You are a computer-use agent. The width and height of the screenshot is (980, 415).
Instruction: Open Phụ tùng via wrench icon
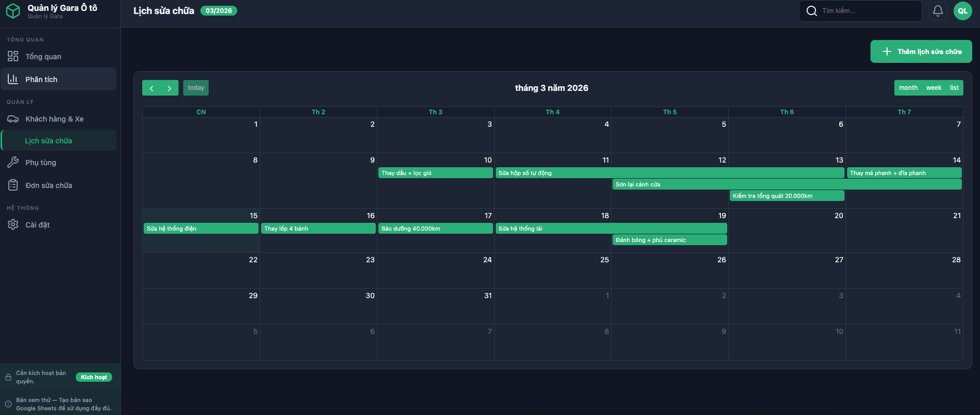pyautogui.click(x=13, y=163)
